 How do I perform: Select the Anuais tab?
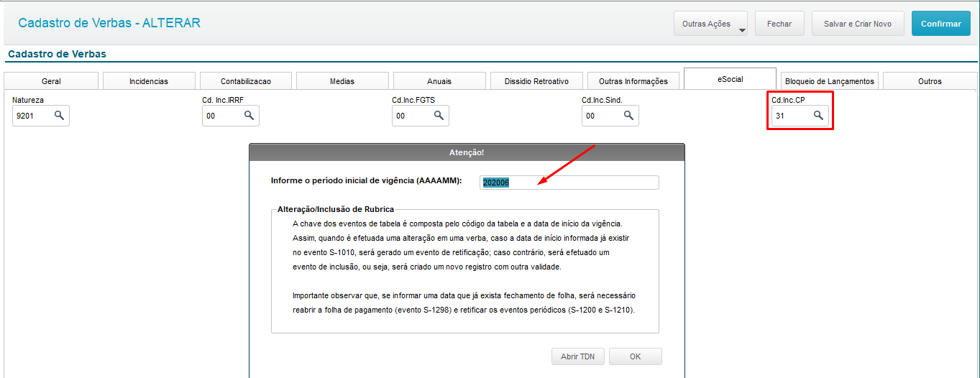point(439,81)
